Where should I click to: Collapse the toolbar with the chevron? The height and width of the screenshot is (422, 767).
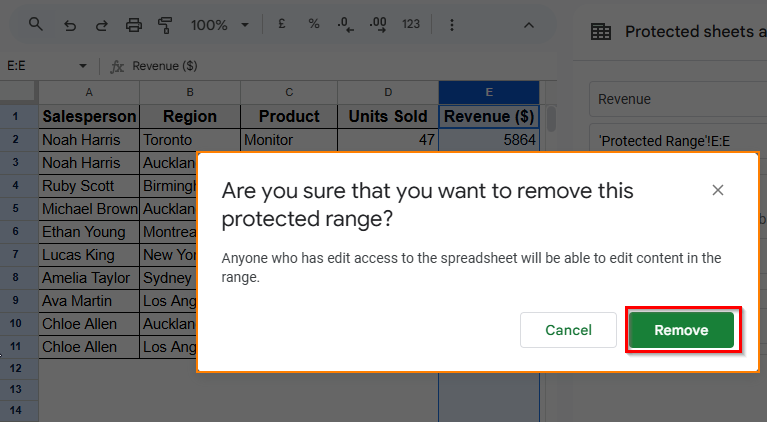(x=529, y=24)
